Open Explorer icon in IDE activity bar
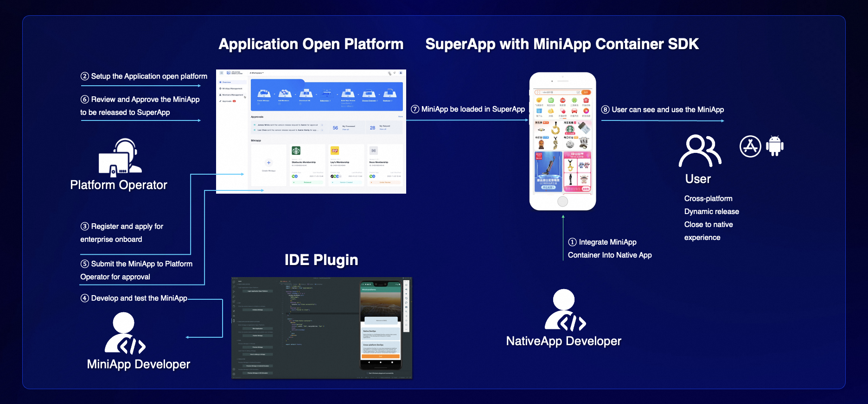The height and width of the screenshot is (404, 868). 234,282
